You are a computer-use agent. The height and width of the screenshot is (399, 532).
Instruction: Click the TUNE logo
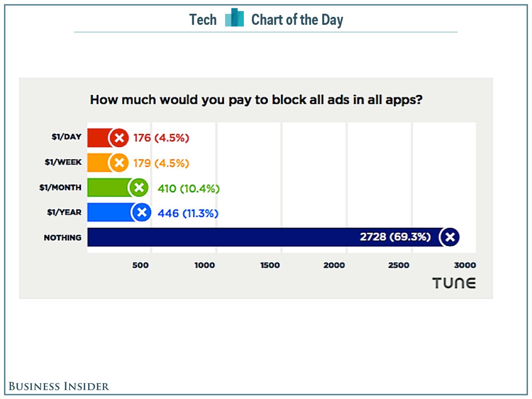(x=454, y=283)
